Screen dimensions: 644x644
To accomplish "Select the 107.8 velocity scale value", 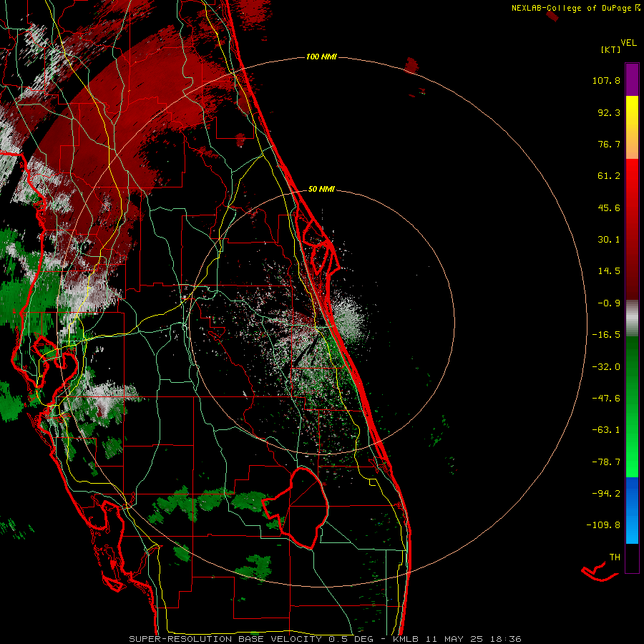I will (x=606, y=80).
